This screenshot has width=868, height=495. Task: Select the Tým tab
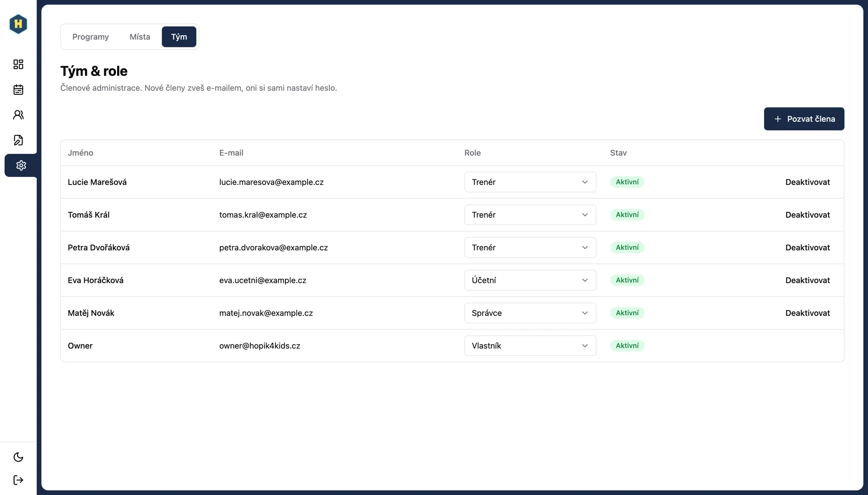179,37
